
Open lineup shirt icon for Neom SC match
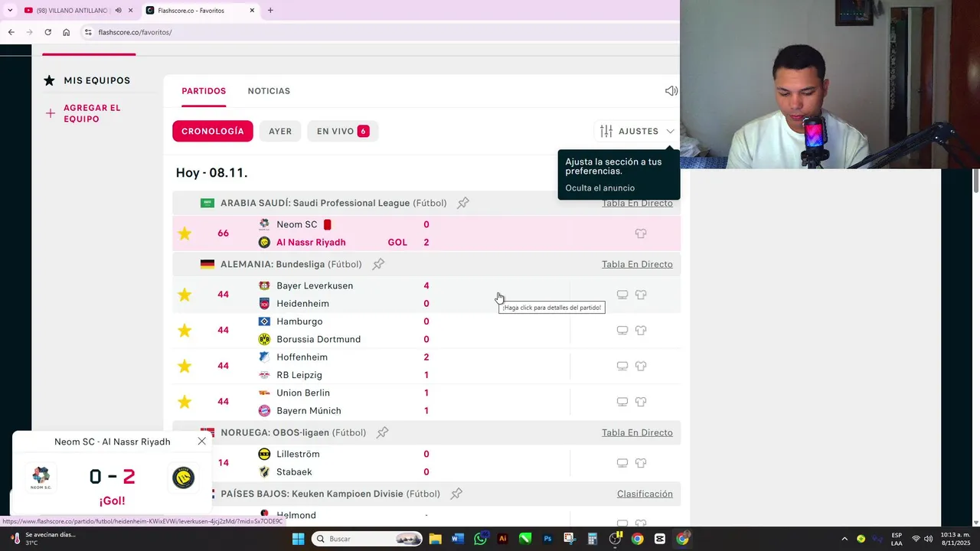tap(641, 233)
